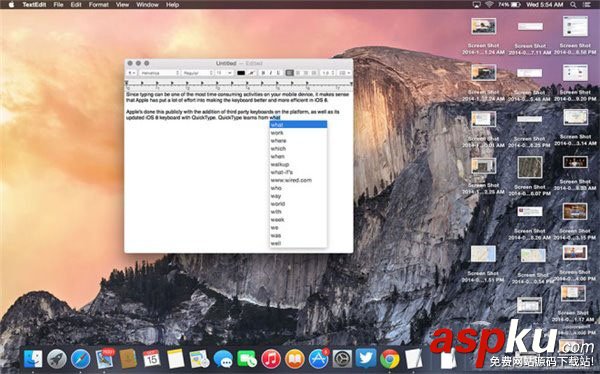Screen dimensions: 600x374
Task: Click the AirPlay display icon in menu bar
Action: click(x=476, y=5)
